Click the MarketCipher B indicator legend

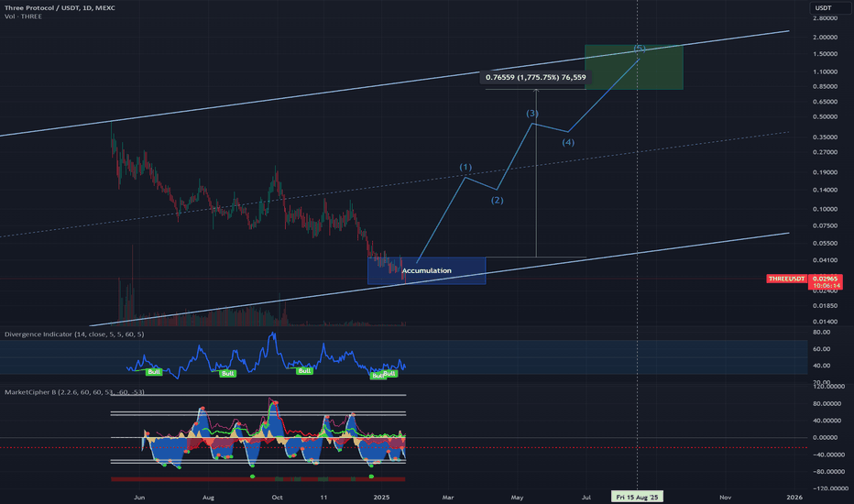click(74, 392)
